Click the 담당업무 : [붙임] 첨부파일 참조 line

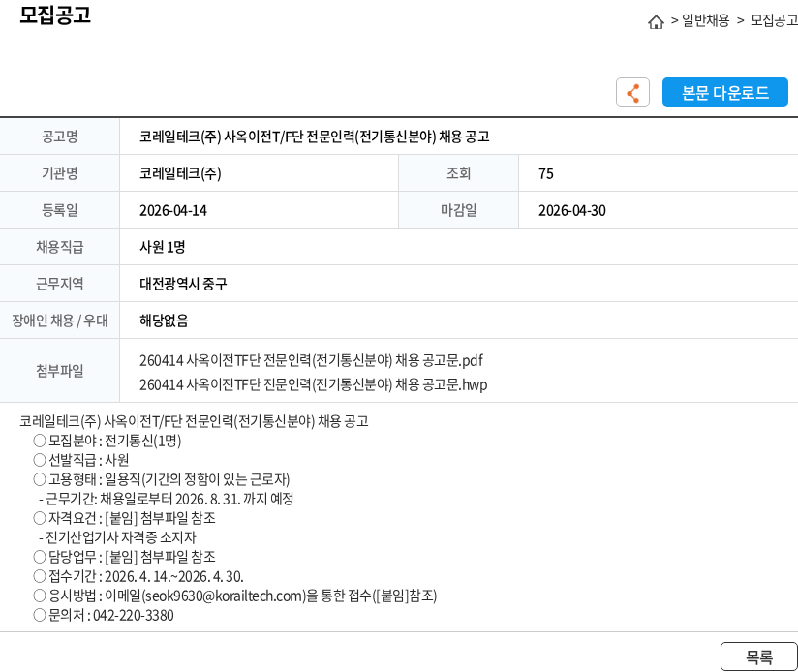124,557
